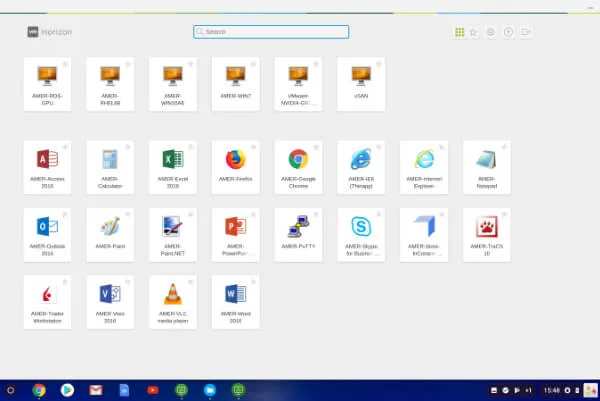
Task: Launch the AMER-PowerPoint application
Action: pos(236,235)
